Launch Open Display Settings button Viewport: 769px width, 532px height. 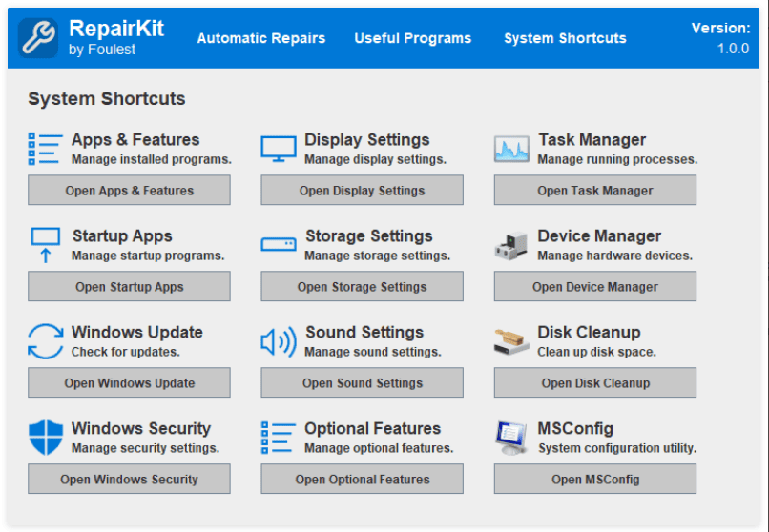pos(362,190)
